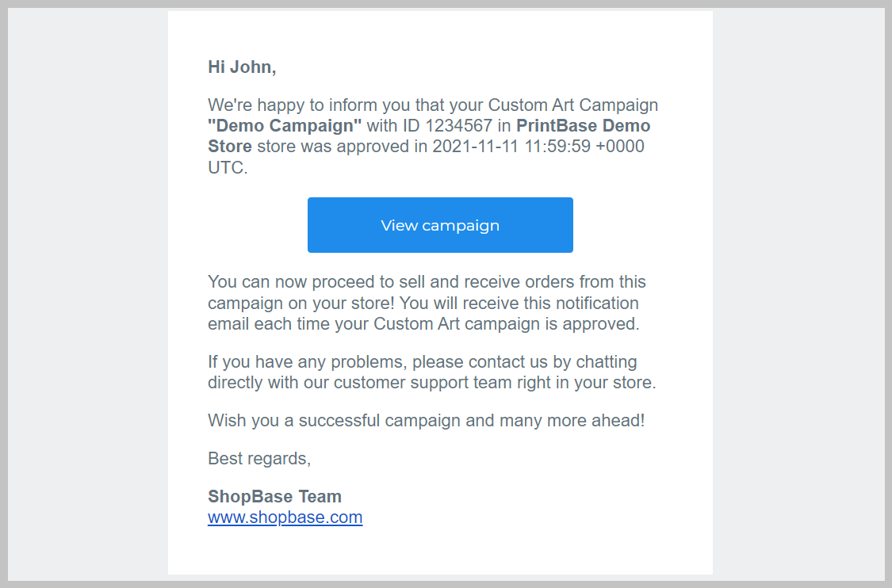Click the View campaign button
Viewport: 892px width, 588px height.
point(440,225)
